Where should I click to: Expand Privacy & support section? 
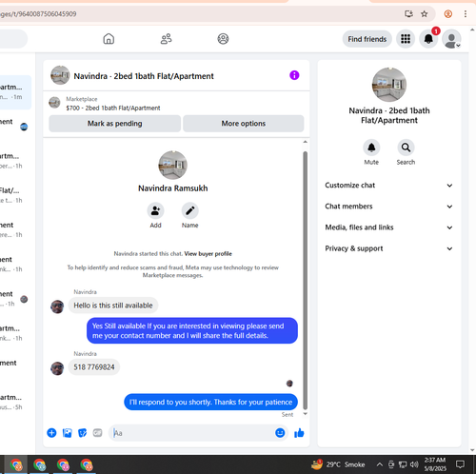tap(389, 248)
